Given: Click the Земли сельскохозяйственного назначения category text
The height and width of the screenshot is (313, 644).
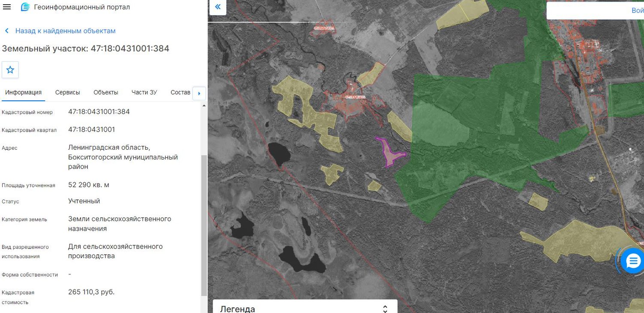Looking at the screenshot, I should [120, 224].
